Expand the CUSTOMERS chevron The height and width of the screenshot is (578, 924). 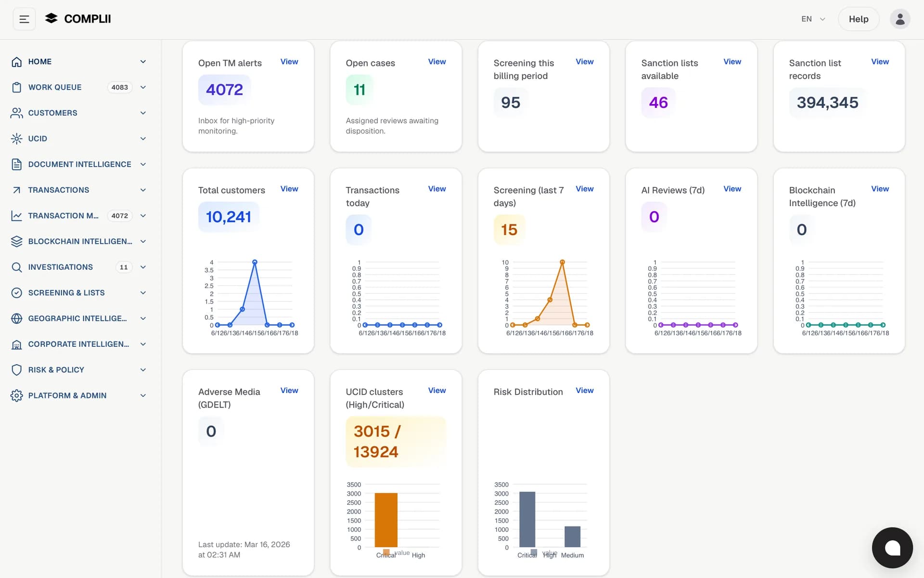coord(143,113)
